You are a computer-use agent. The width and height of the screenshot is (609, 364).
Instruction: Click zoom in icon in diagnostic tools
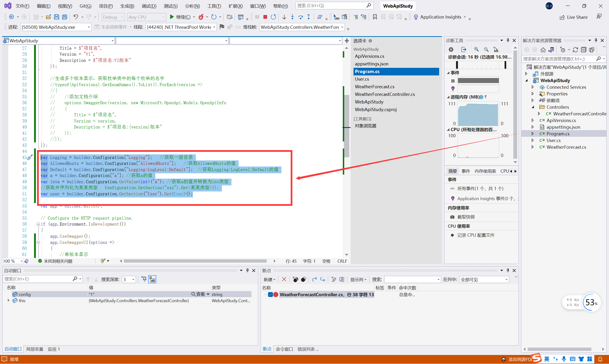tap(476, 49)
